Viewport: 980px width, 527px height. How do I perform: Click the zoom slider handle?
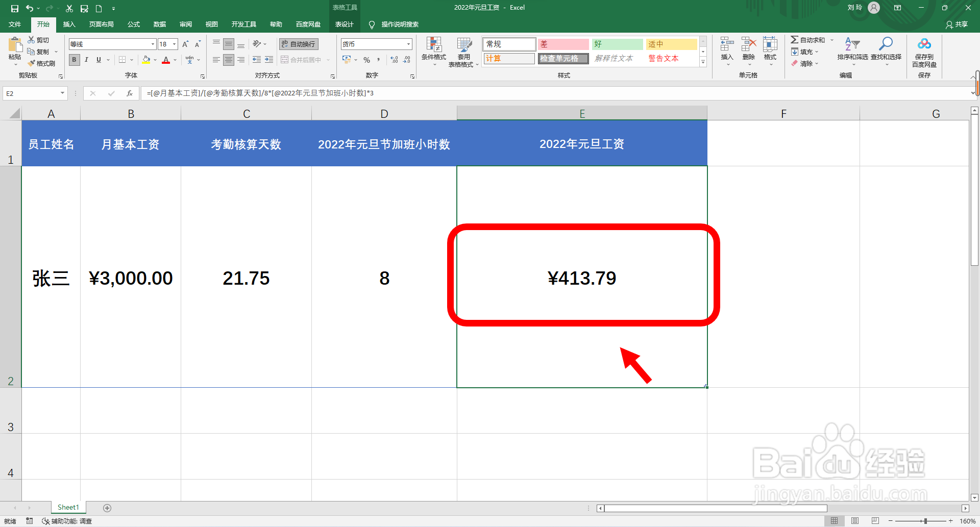point(925,521)
